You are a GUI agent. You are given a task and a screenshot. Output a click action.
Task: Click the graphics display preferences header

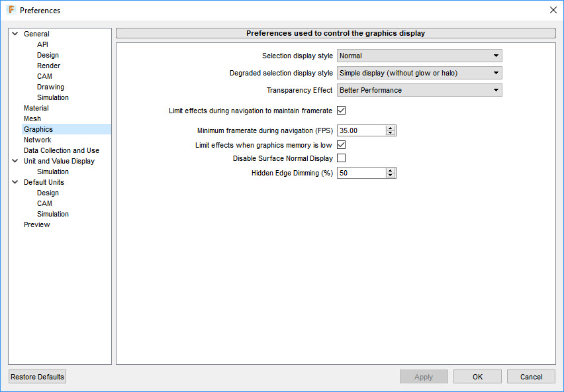tap(336, 33)
